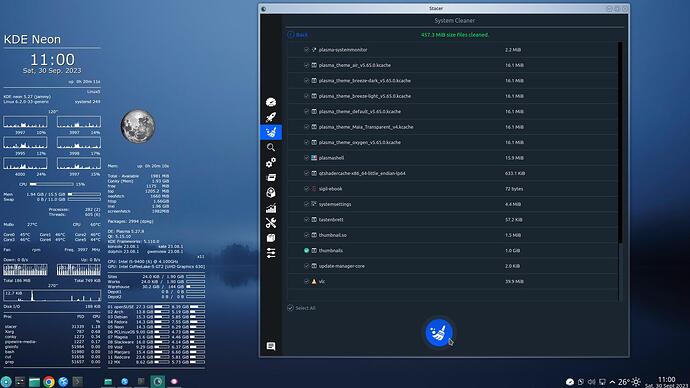Screen dimensions: 690x388
Task: Select the qtshadercache little_endian entry
Action: [x=452, y=173]
